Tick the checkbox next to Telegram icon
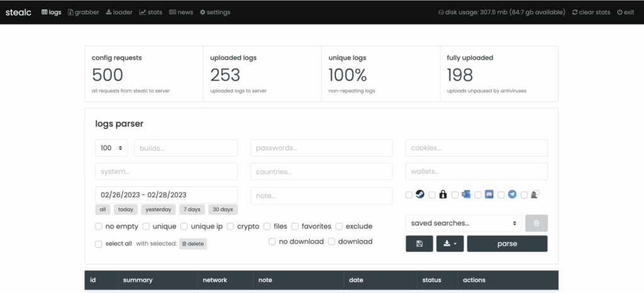The height and width of the screenshot is (293, 644). [x=501, y=196]
